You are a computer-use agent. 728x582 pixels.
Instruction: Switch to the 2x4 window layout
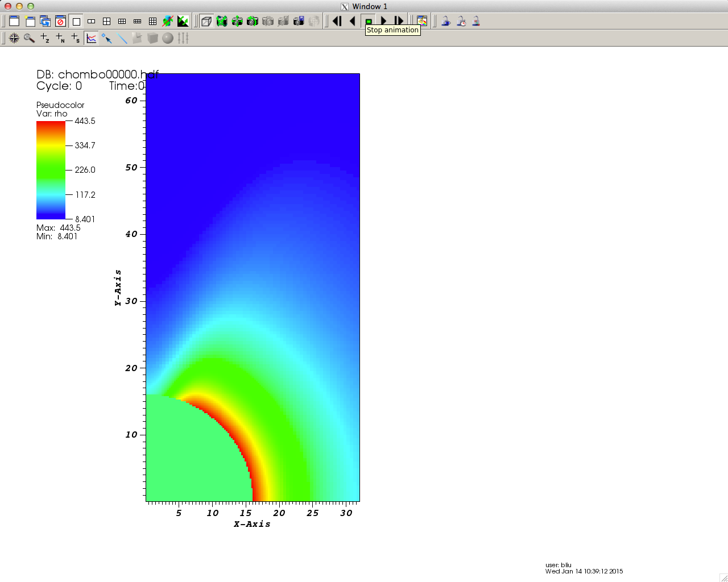click(x=138, y=21)
